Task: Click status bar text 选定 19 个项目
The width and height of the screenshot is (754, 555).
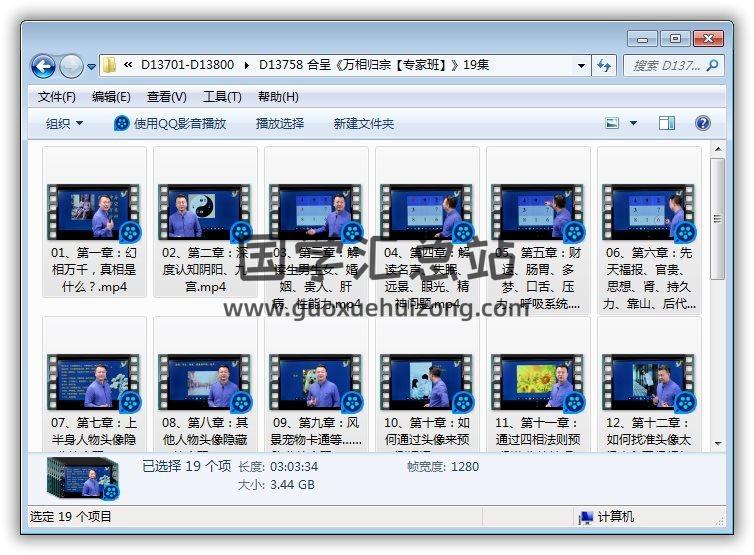Action: [70, 517]
